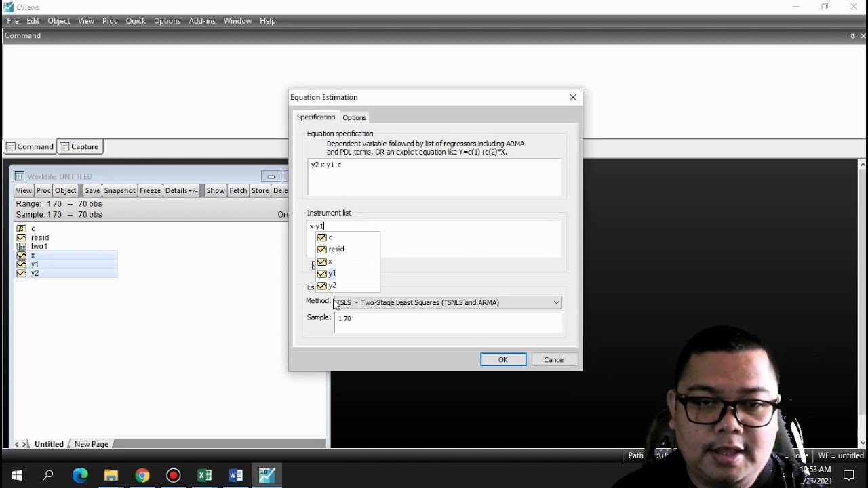The height and width of the screenshot is (488, 868).
Task: Click the workfile toolbar Object button
Action: click(x=66, y=191)
